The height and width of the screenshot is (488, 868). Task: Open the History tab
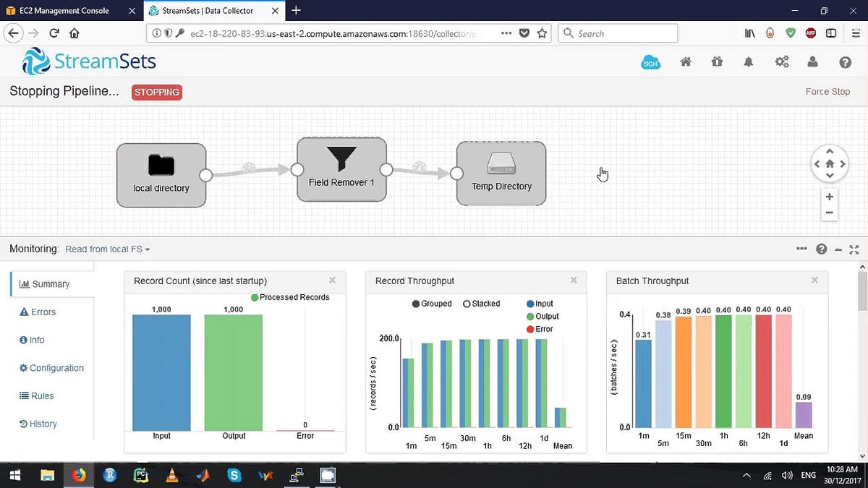(x=38, y=424)
